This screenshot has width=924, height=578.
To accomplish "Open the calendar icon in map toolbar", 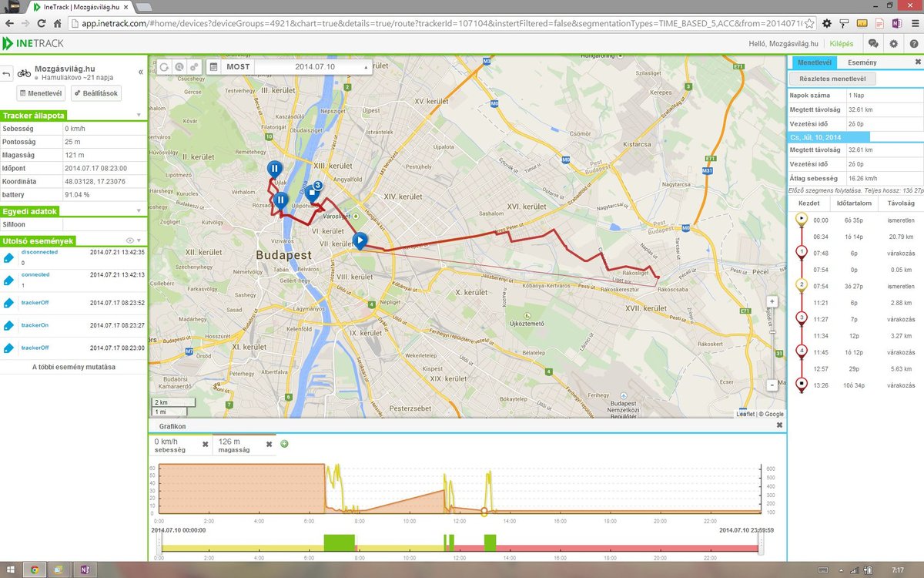I will tap(213, 67).
